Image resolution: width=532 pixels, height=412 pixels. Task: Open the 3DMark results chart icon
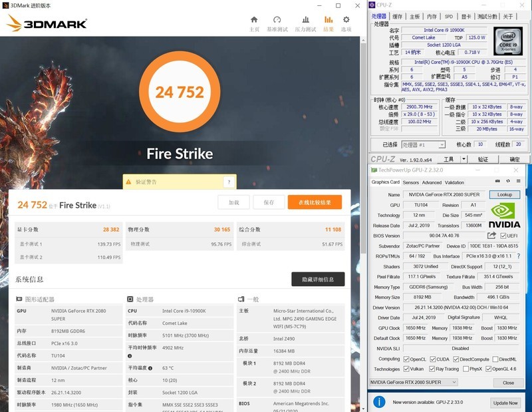(329, 20)
